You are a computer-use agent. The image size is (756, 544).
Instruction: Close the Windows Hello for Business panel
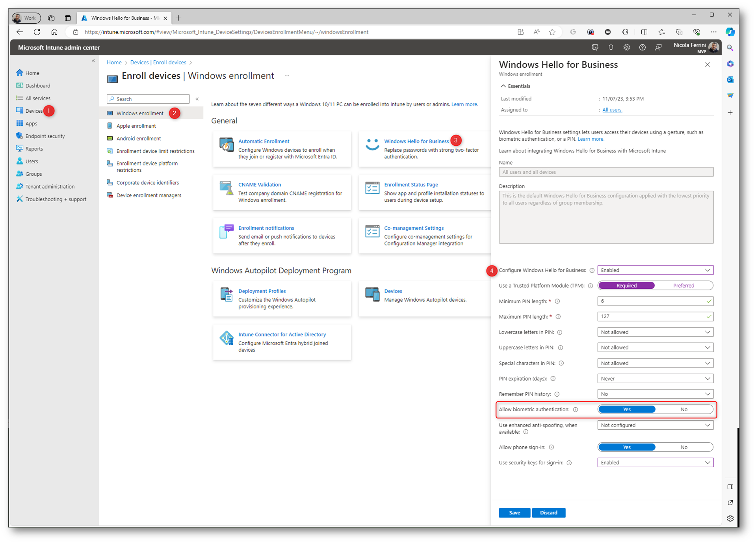(707, 65)
